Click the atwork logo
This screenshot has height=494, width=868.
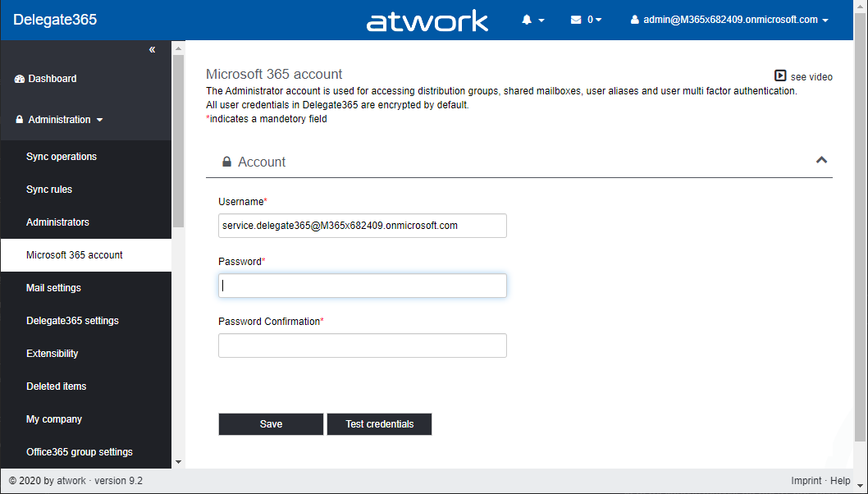(x=427, y=21)
